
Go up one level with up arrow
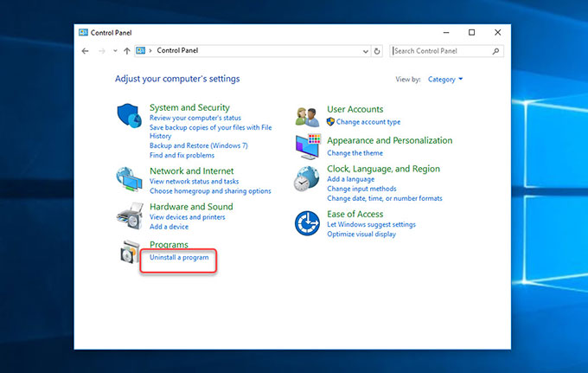pyautogui.click(x=127, y=51)
